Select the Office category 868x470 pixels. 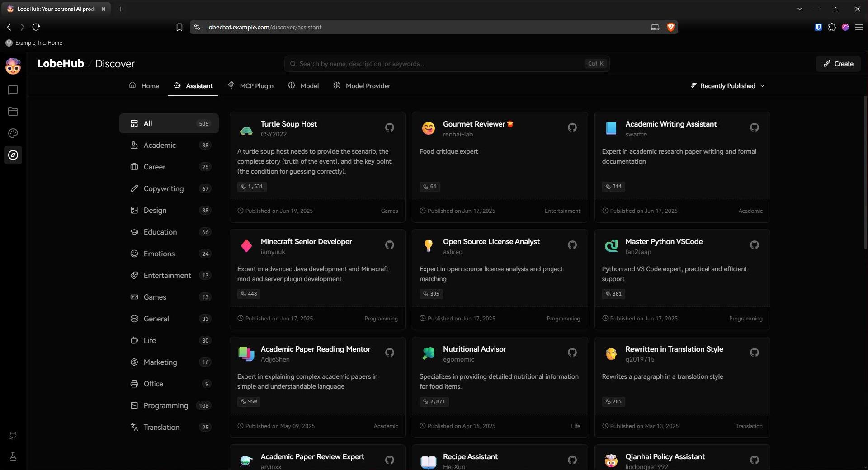(x=169, y=384)
